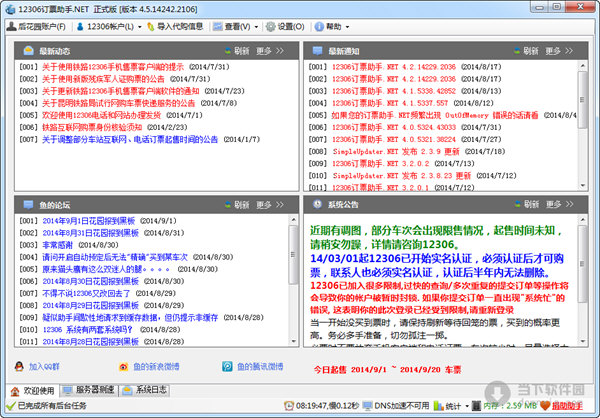Click the 最新动态 panel header icon
This screenshot has width=600, height=418.
(28, 51)
